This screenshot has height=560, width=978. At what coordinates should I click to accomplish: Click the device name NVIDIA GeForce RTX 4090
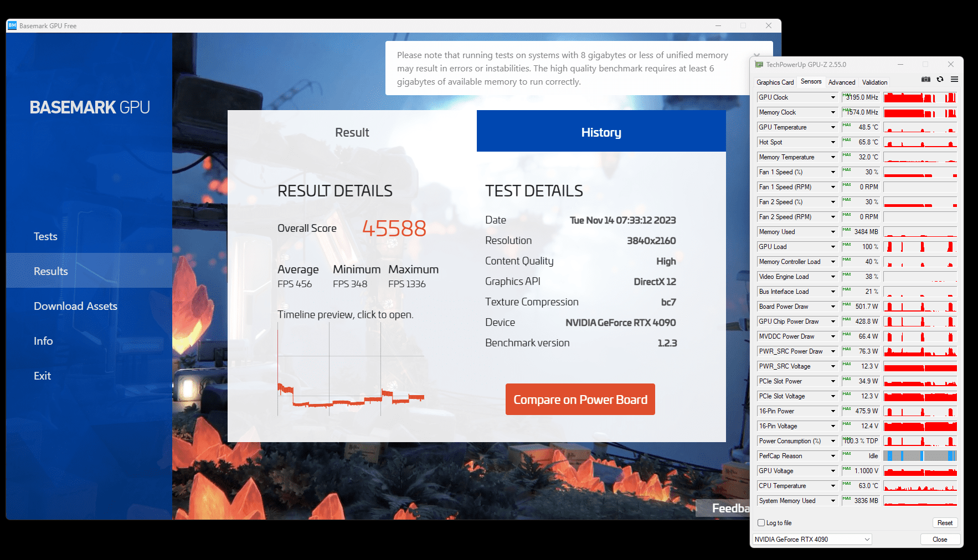(621, 323)
